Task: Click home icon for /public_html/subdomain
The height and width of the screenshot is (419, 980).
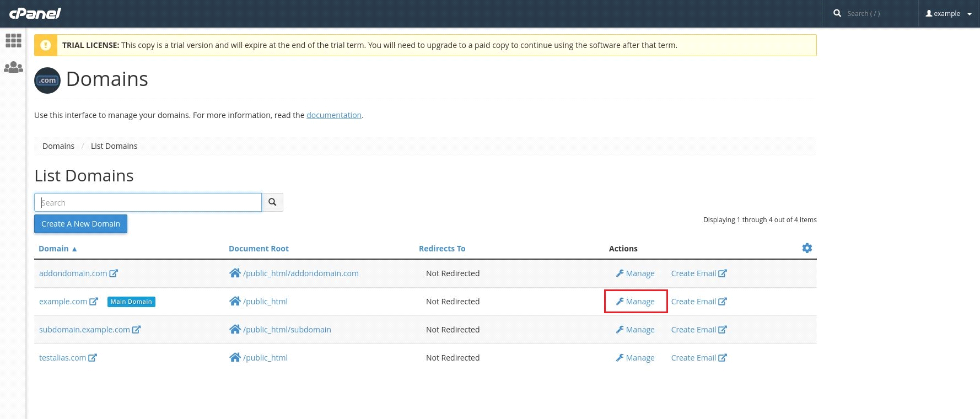Action: point(235,329)
